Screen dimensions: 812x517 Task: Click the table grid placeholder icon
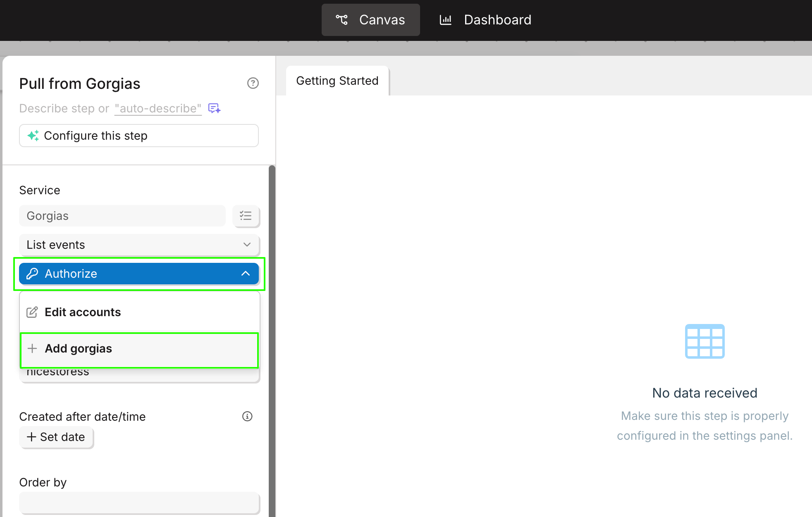tap(705, 341)
